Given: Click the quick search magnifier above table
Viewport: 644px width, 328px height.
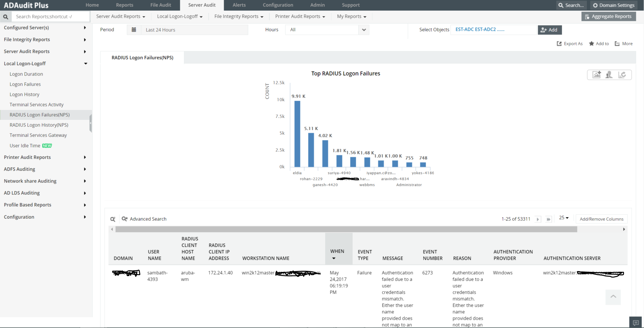Looking at the screenshot, I should coord(113,219).
